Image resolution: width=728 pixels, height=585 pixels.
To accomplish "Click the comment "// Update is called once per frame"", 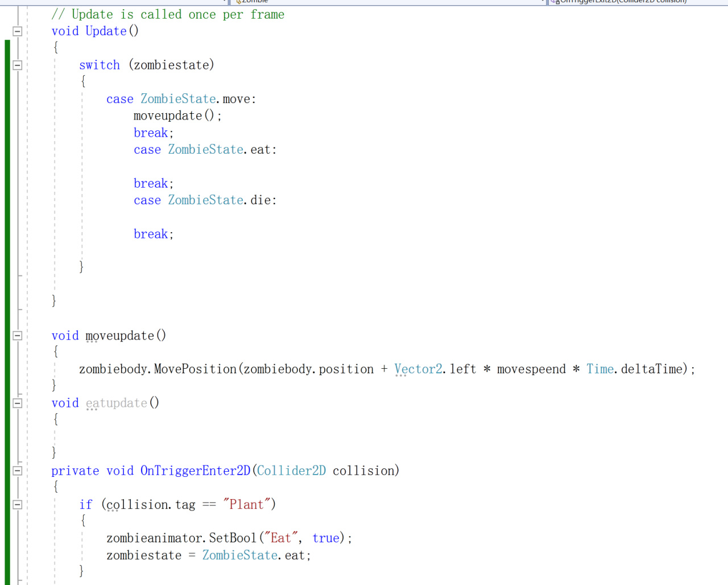I will tap(168, 14).
